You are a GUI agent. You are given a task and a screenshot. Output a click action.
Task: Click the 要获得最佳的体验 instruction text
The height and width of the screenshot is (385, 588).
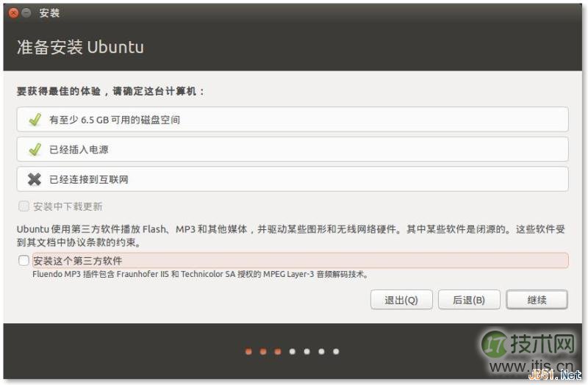111,91
